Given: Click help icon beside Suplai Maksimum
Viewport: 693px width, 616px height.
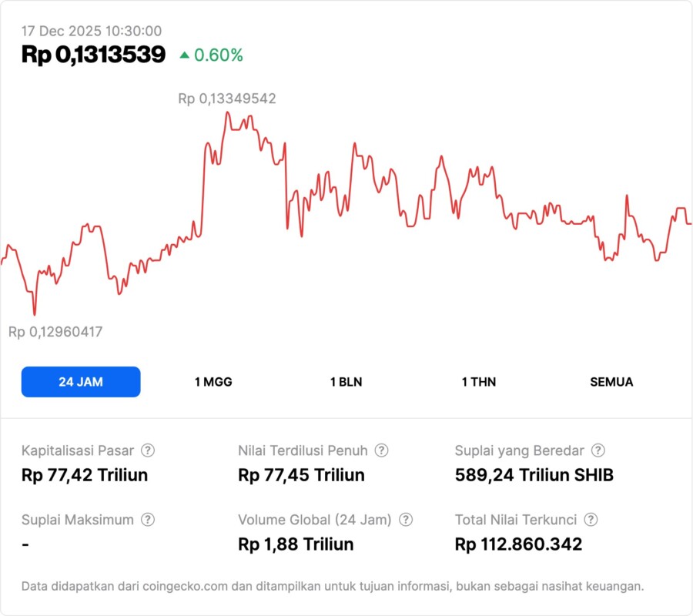Looking at the screenshot, I should click(x=148, y=520).
